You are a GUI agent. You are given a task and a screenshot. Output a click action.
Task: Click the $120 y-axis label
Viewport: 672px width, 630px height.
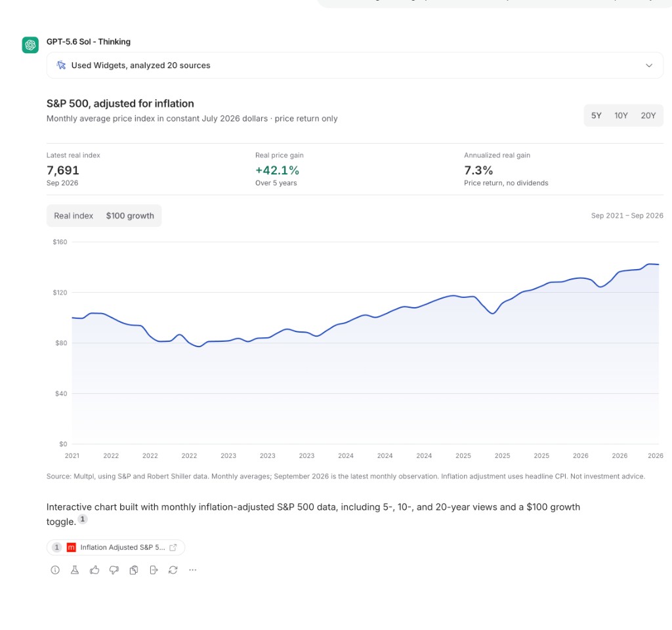60,293
